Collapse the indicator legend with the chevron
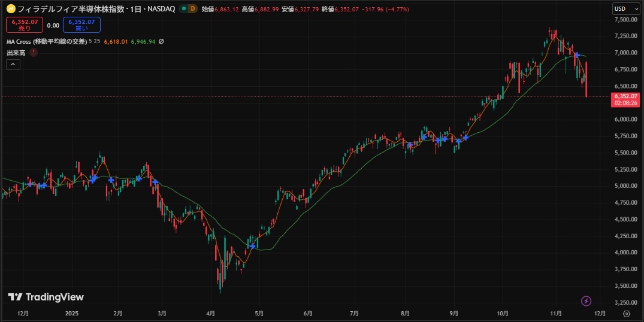Screen dimensions: 644x322 pos(13,65)
